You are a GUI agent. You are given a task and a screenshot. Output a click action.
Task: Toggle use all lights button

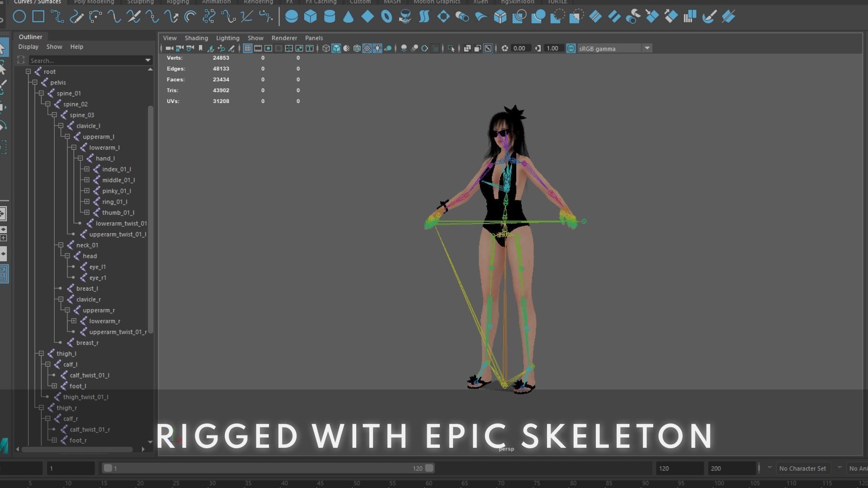coord(377,48)
